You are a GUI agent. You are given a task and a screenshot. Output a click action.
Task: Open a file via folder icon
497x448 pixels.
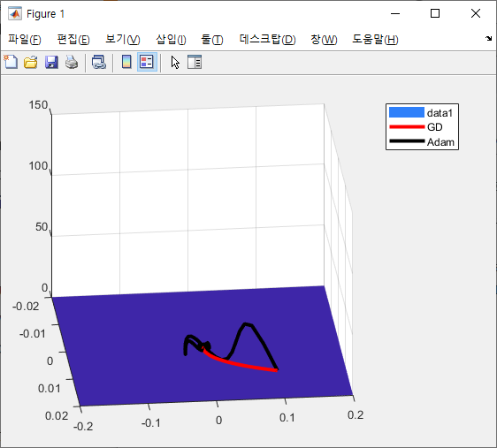coord(31,62)
